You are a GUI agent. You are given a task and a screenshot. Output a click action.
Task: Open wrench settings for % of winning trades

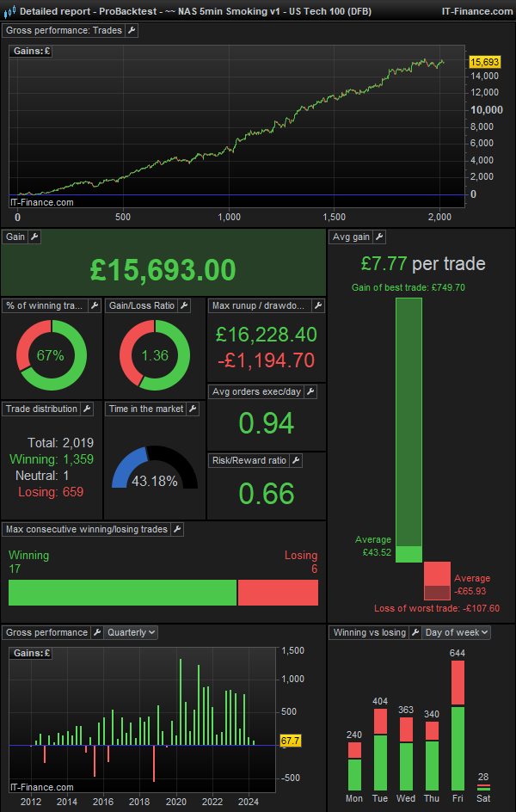94,305
